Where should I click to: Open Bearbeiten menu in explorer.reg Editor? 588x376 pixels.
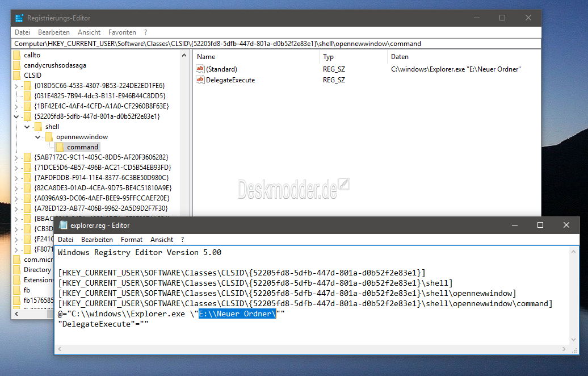[x=97, y=240]
